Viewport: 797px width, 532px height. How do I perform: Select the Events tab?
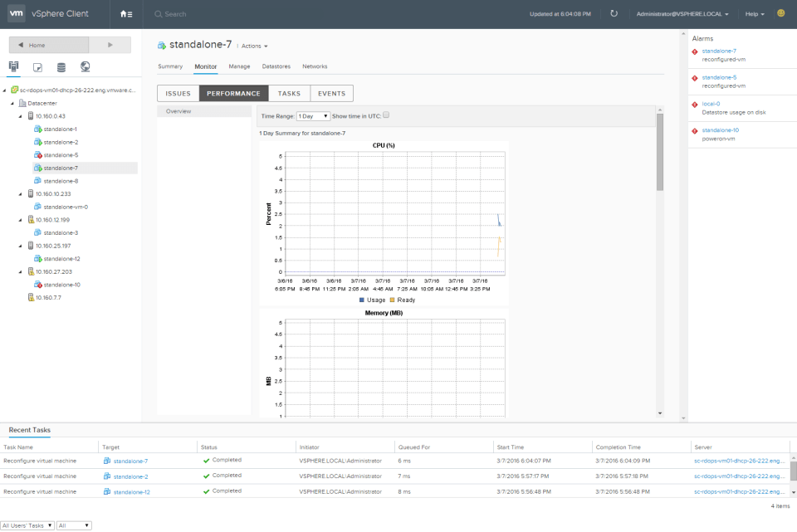(x=332, y=94)
